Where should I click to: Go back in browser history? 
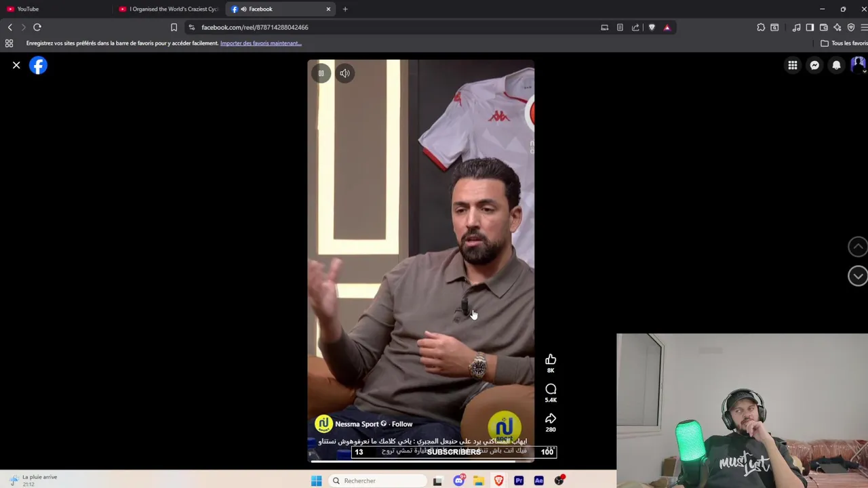10,27
